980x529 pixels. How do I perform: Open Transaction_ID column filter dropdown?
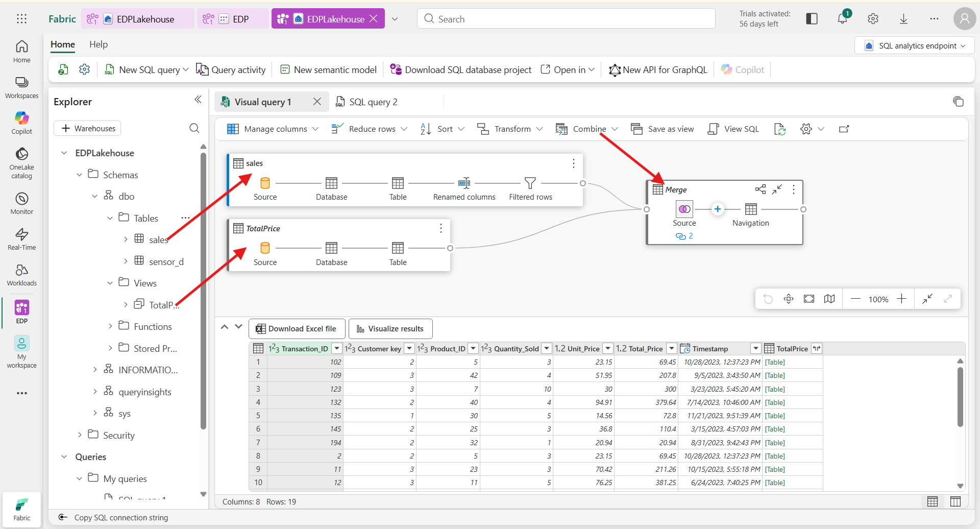(337, 349)
